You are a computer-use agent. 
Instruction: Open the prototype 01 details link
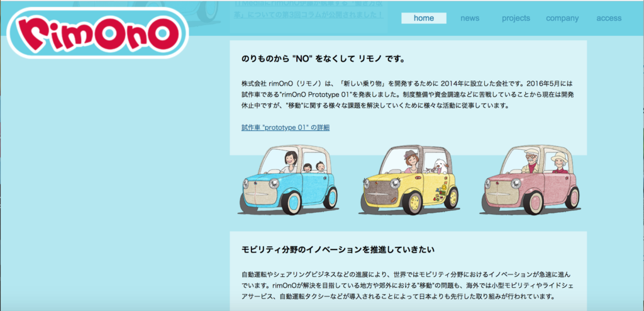click(286, 128)
